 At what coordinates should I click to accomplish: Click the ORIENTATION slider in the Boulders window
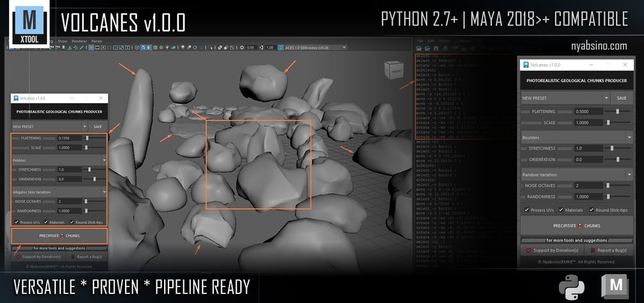pyautogui.click(x=618, y=160)
